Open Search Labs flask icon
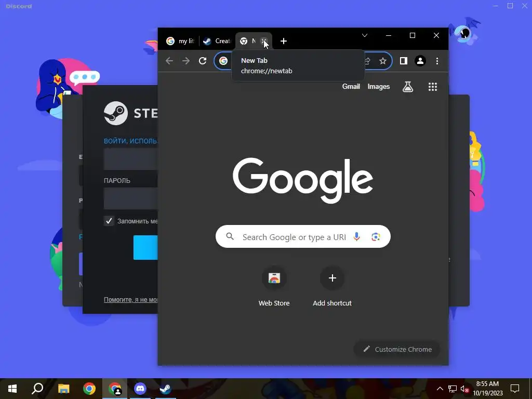532x399 pixels. pos(407,87)
